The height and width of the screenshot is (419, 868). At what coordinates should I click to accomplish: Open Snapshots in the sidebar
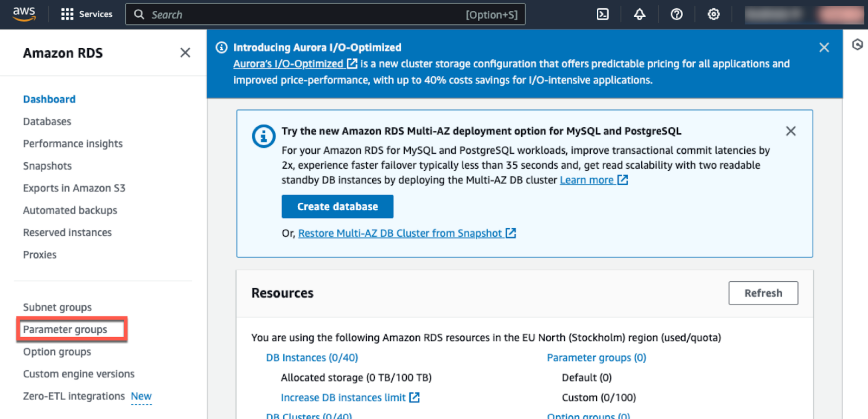click(x=47, y=166)
